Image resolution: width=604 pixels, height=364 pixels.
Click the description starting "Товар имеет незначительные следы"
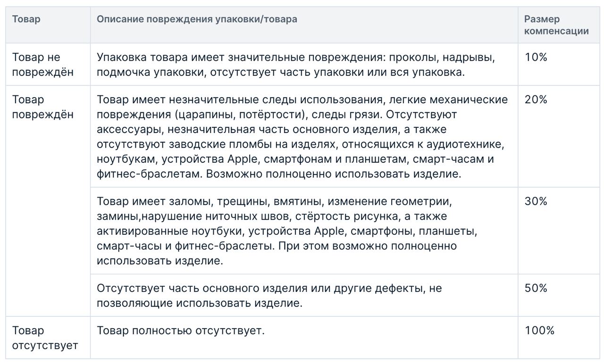point(302,137)
